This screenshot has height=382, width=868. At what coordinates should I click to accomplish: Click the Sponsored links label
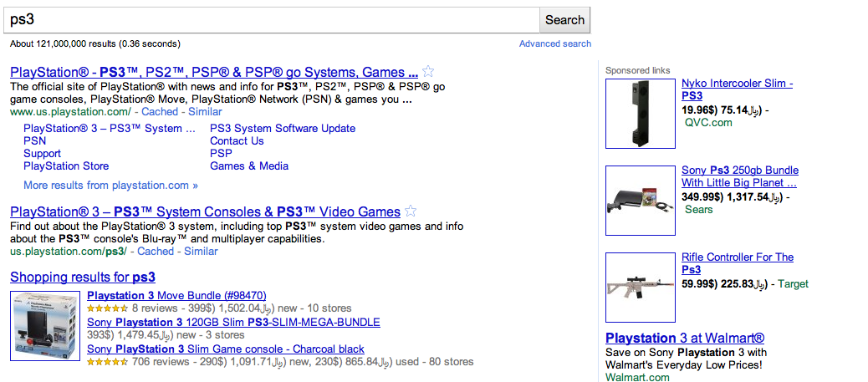pyautogui.click(x=638, y=70)
